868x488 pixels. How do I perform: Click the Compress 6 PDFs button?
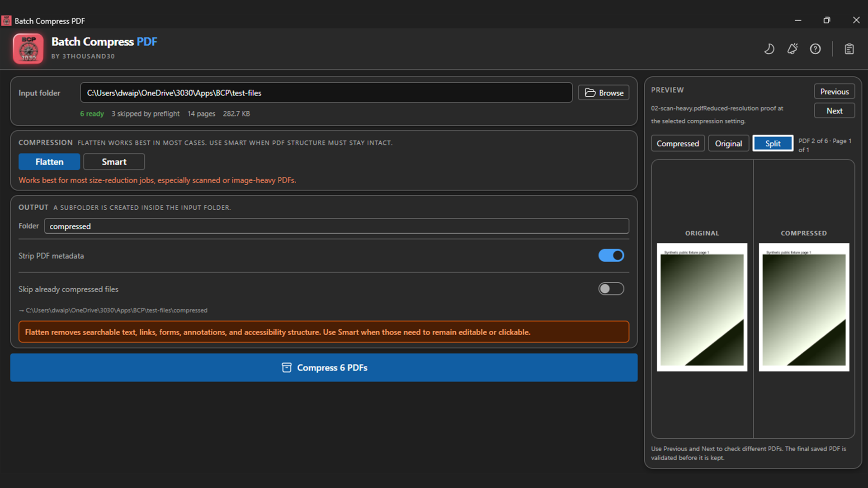pyautogui.click(x=324, y=368)
